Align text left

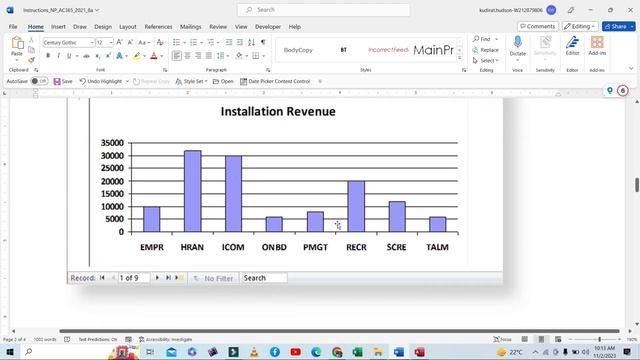point(177,56)
